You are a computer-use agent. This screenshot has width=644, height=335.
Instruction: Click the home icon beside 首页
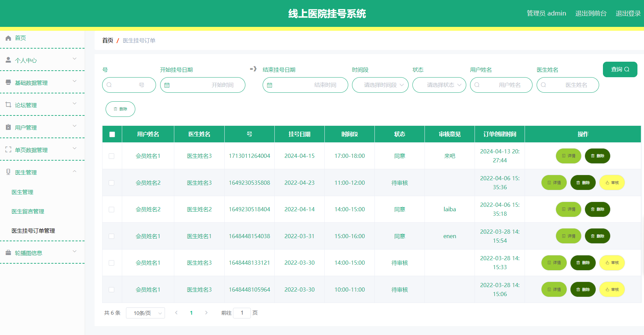8,38
